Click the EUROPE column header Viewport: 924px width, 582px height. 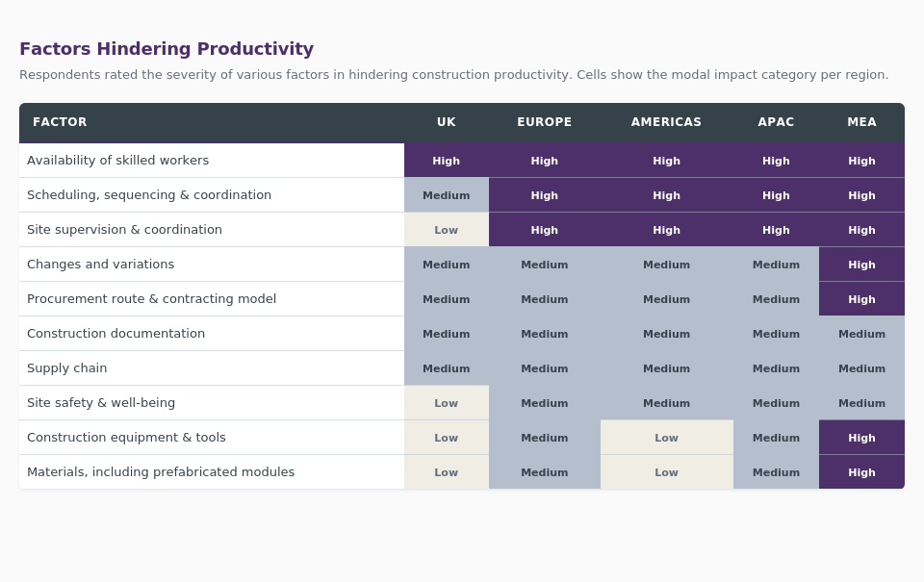pos(545,122)
